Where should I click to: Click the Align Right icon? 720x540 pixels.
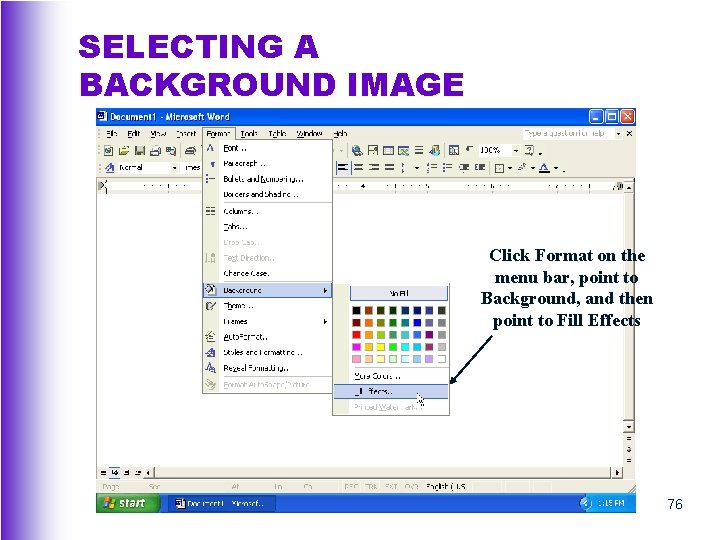pos(374,168)
